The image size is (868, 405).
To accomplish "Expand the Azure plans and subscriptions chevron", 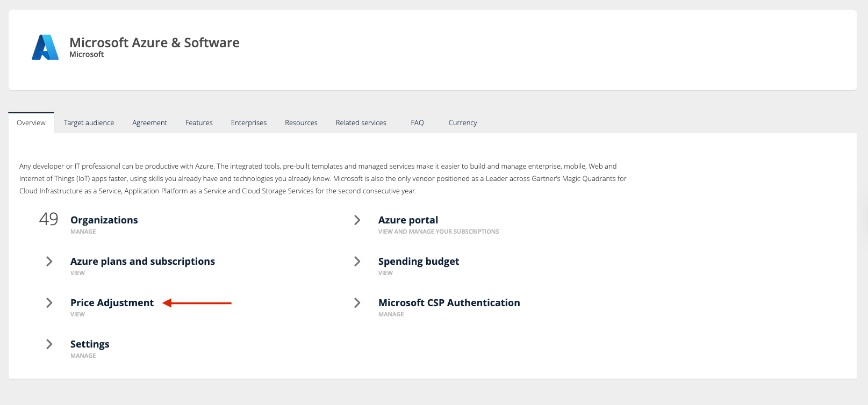I will click(x=49, y=262).
